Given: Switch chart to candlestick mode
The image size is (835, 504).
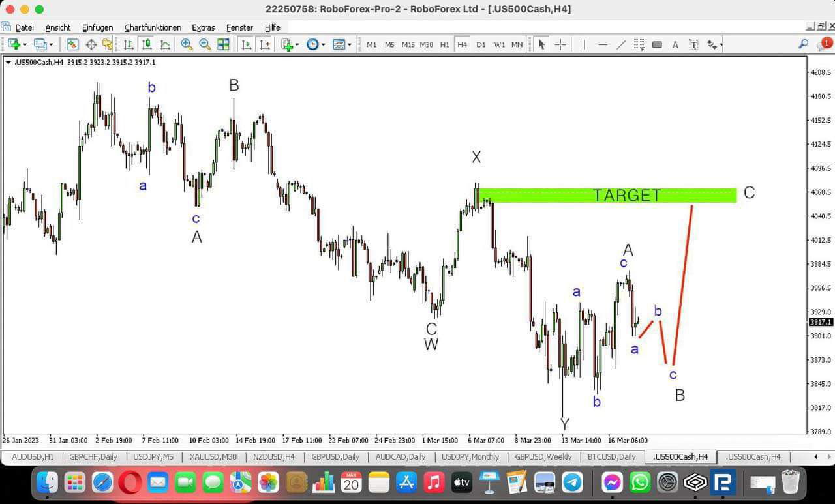Looking at the screenshot, I should pos(147,44).
